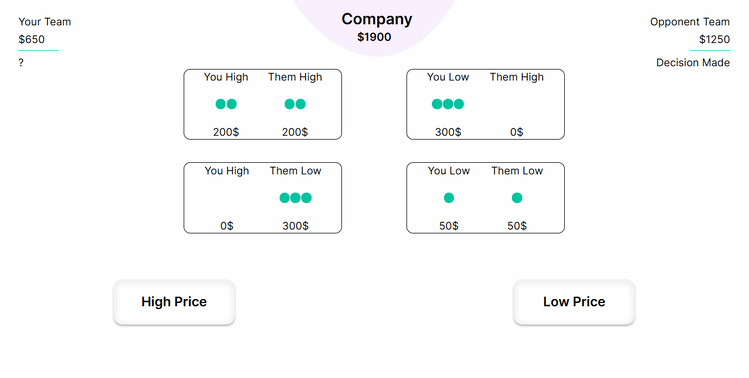
Task: Click the two green dots under You High
Action: 226,104
